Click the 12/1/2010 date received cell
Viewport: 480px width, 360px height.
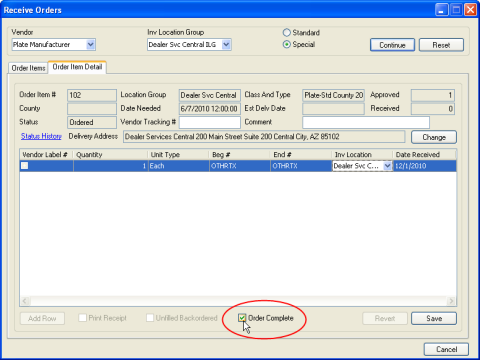[x=425, y=166]
